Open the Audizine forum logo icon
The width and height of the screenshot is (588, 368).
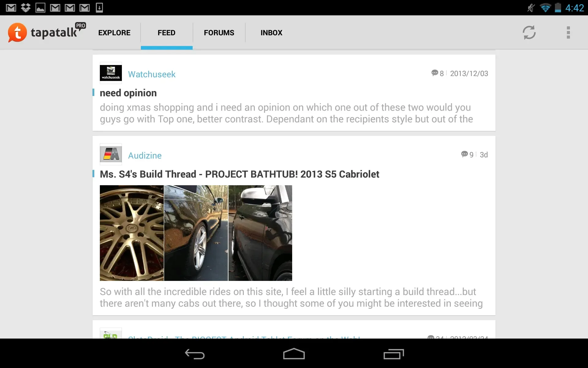[x=111, y=154]
